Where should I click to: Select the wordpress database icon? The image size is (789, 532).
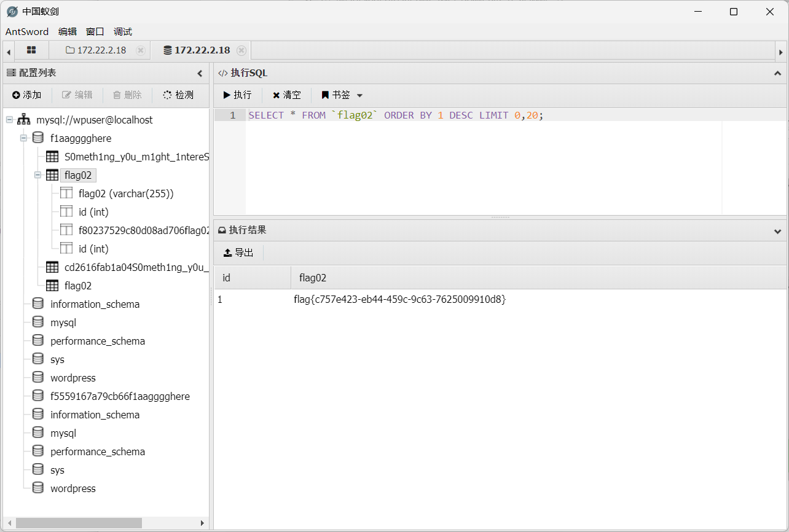click(x=38, y=378)
